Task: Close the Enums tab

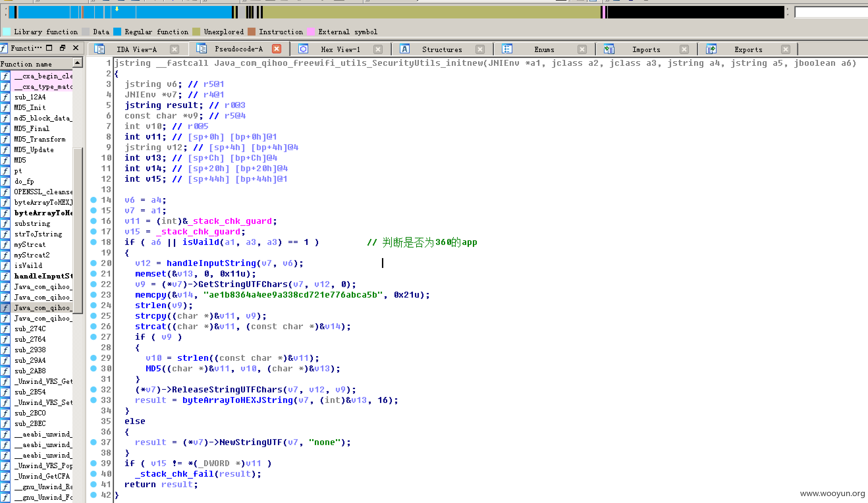Action: 582,49
